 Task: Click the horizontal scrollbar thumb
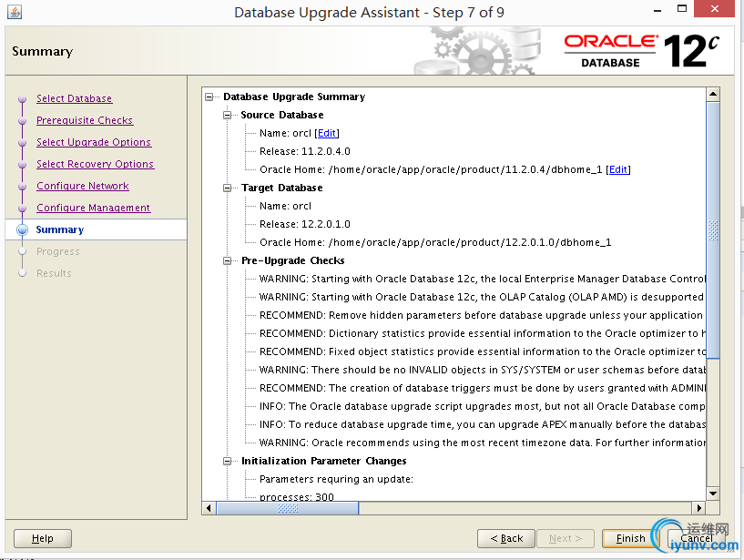pyautogui.click(x=288, y=508)
